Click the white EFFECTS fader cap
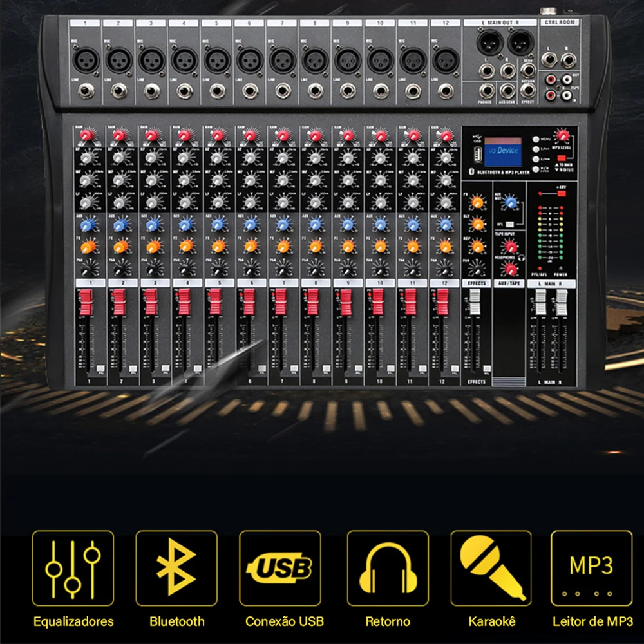The width and height of the screenshot is (644, 644). [475, 302]
